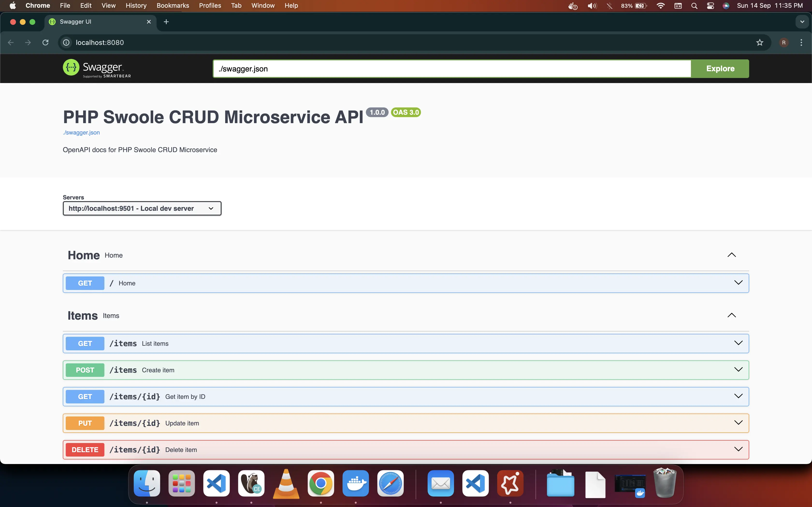Open the Bookmarks menu
This screenshot has width=812, height=507.
pos(173,6)
